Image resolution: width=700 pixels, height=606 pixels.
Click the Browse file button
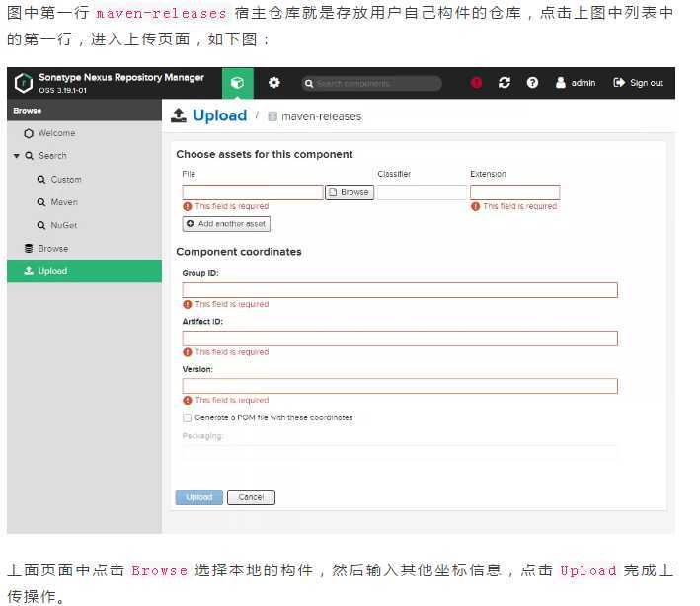pos(350,192)
